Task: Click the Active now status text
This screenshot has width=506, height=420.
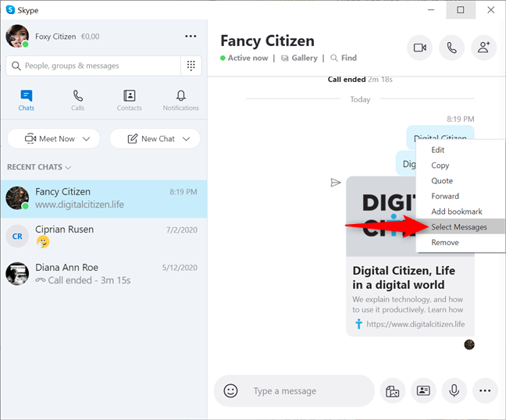Action: [x=248, y=58]
